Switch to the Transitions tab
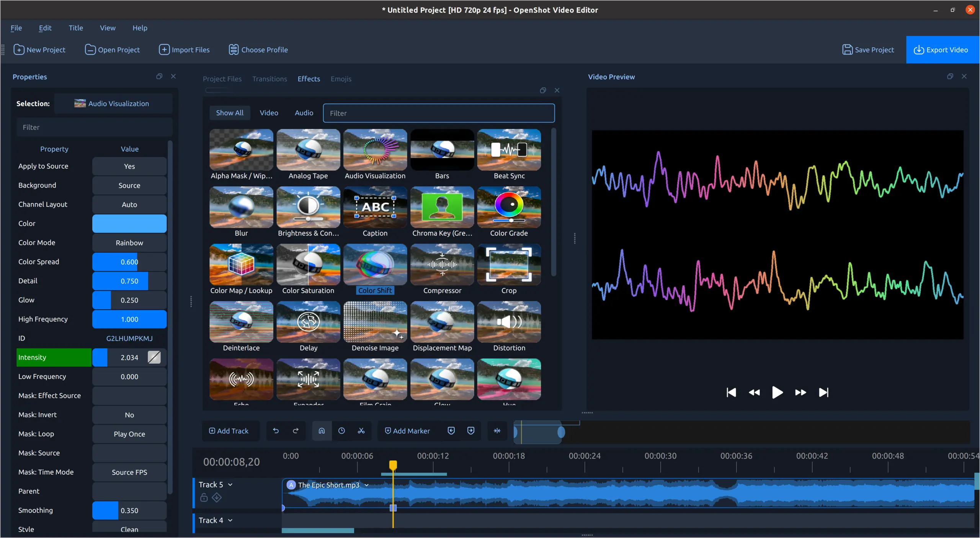 point(269,79)
